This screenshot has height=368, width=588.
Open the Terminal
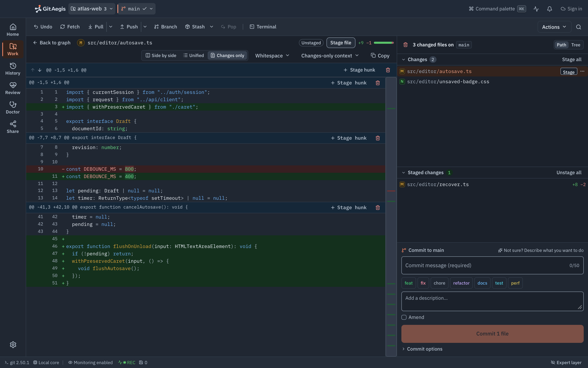[x=263, y=27]
